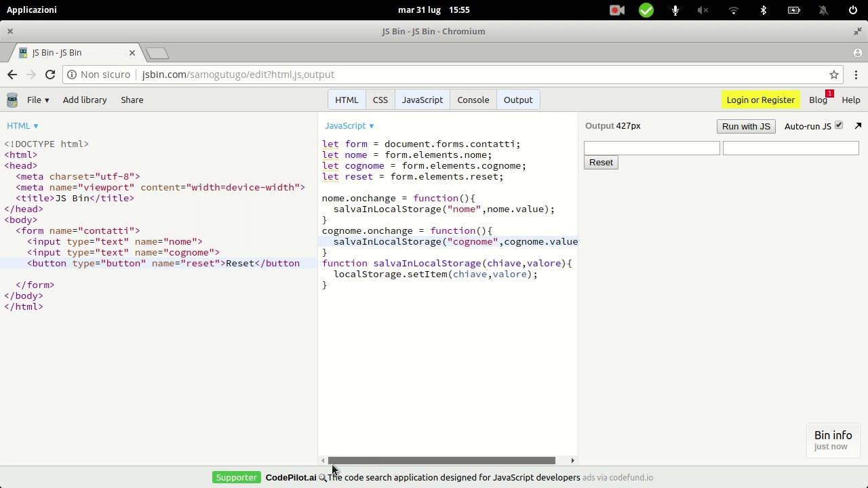The width and height of the screenshot is (868, 488).
Task: Toggle the CSS panel
Action: (x=380, y=100)
